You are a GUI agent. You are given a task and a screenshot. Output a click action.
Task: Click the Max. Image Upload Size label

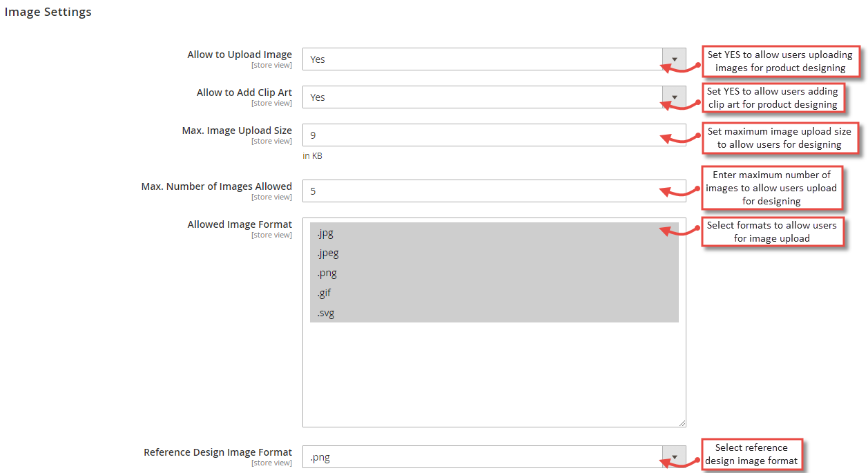237,131
